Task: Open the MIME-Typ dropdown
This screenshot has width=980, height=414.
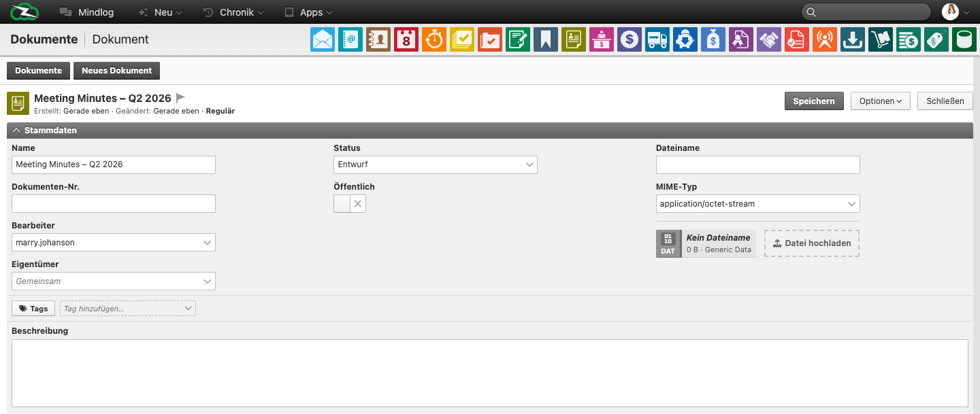Action: click(758, 203)
